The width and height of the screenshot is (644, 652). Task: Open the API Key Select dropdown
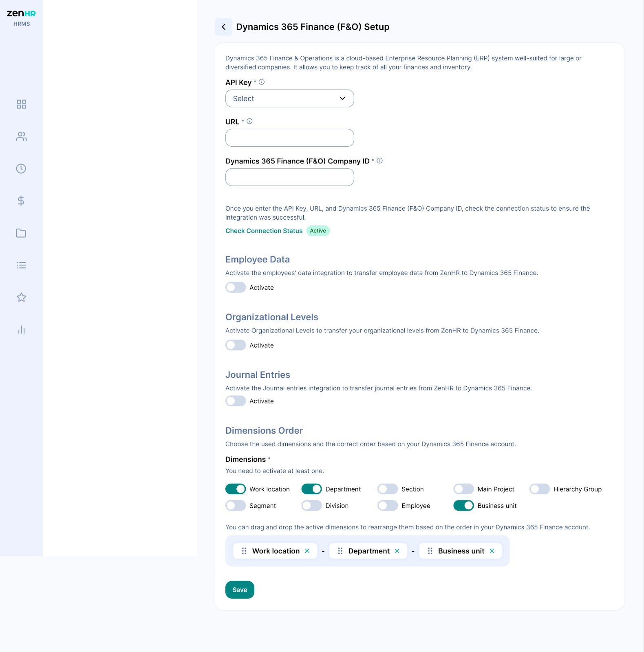click(x=290, y=99)
